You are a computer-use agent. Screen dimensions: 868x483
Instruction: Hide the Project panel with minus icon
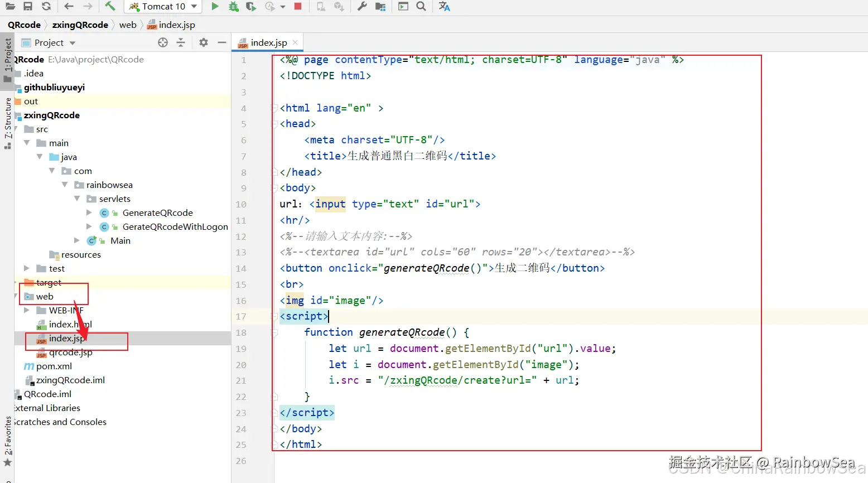pos(222,42)
